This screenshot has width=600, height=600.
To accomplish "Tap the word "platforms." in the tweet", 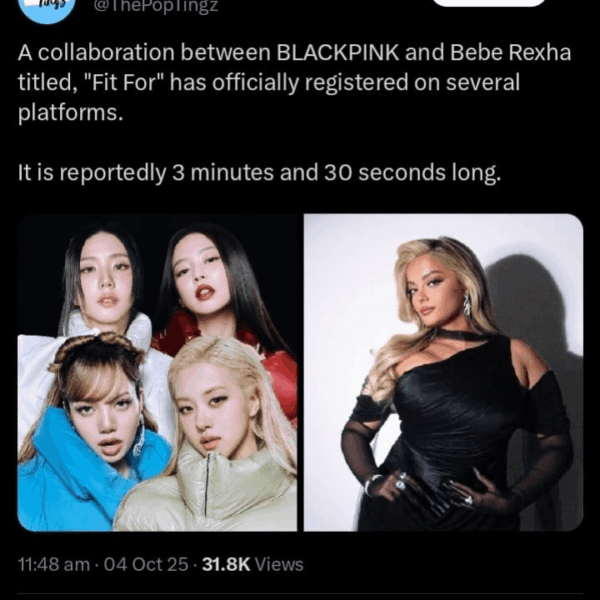I will tap(70, 113).
